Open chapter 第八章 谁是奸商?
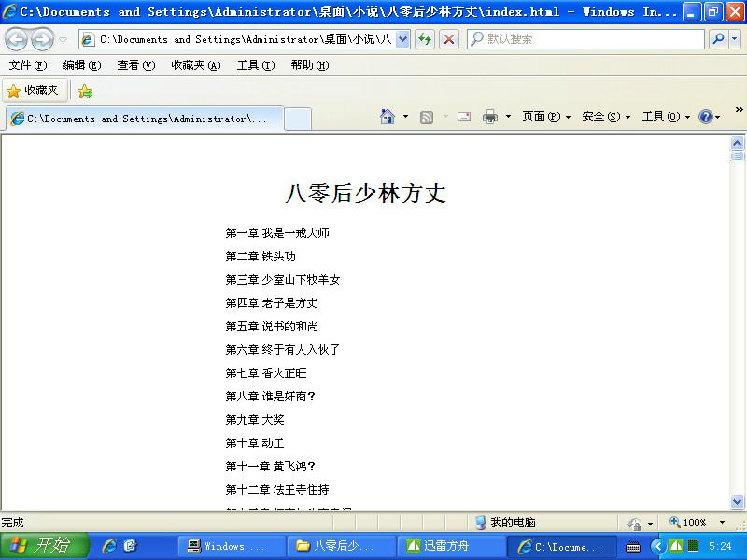The image size is (747, 560). [270, 396]
